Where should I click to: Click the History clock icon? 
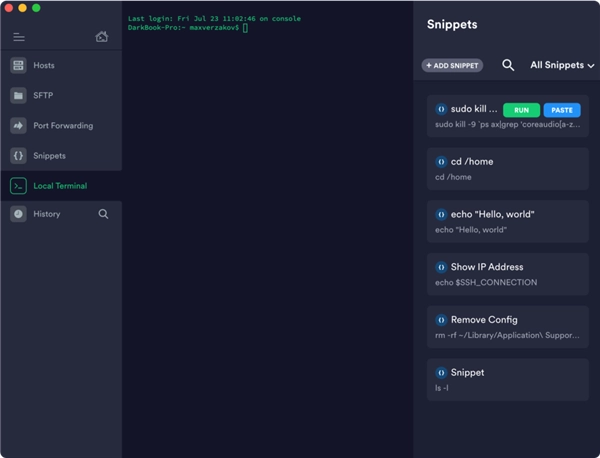point(18,214)
